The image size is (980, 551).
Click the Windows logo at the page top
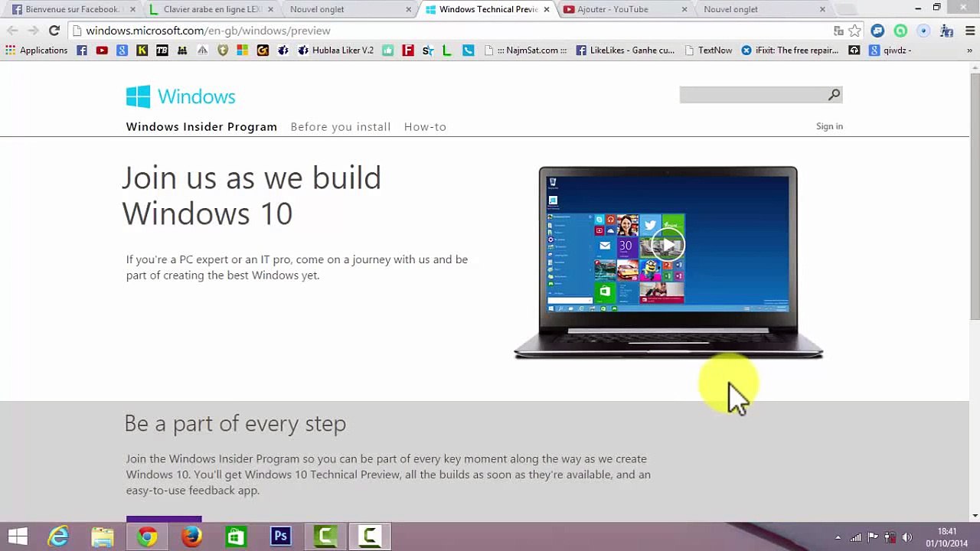pos(181,96)
